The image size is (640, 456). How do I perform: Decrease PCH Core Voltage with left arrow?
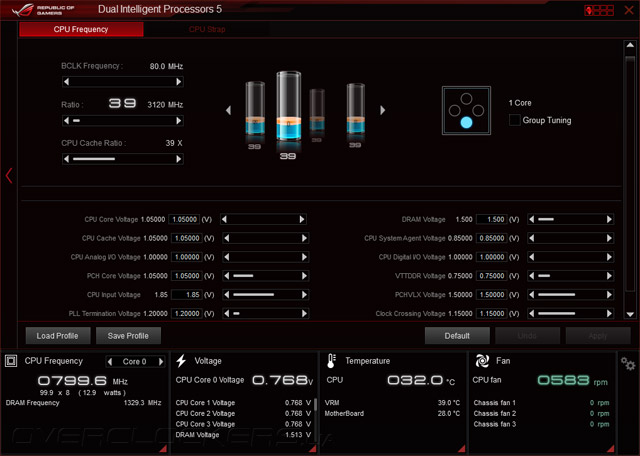[227, 276]
